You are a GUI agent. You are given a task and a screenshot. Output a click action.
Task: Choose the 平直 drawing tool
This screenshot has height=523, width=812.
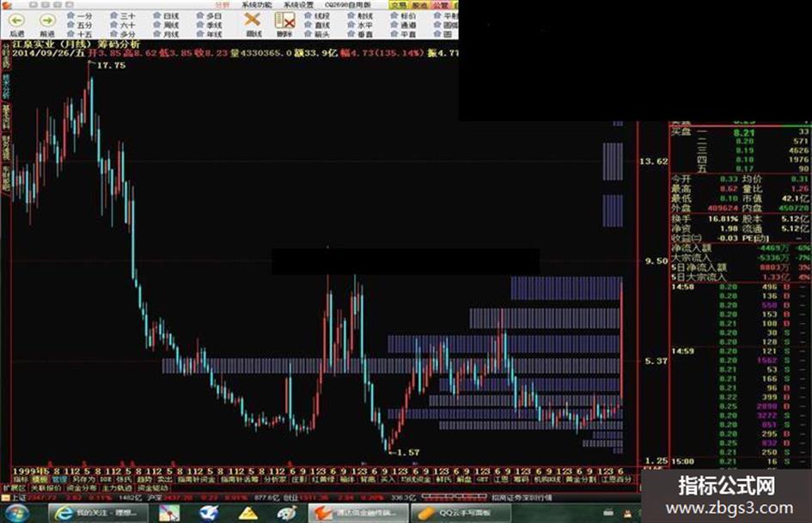point(403,34)
